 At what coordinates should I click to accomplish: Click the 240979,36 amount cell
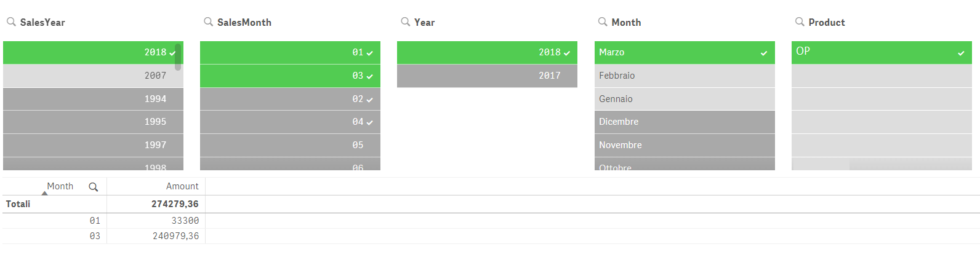176,236
